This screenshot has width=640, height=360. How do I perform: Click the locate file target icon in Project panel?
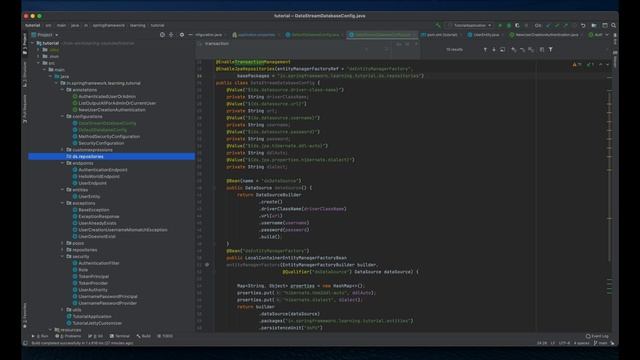[162, 35]
